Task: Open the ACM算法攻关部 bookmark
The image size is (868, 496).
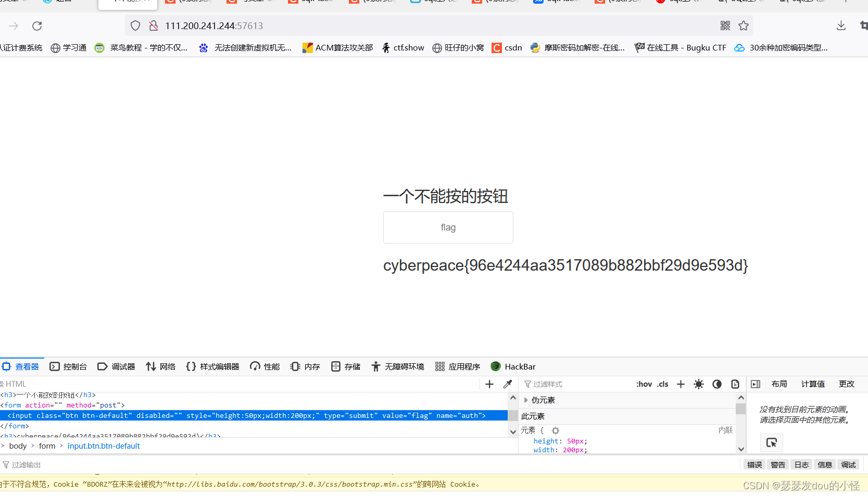Action: 337,48
